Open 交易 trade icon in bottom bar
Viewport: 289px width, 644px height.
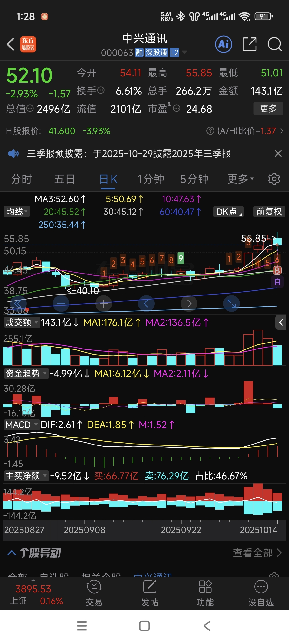click(x=94, y=594)
